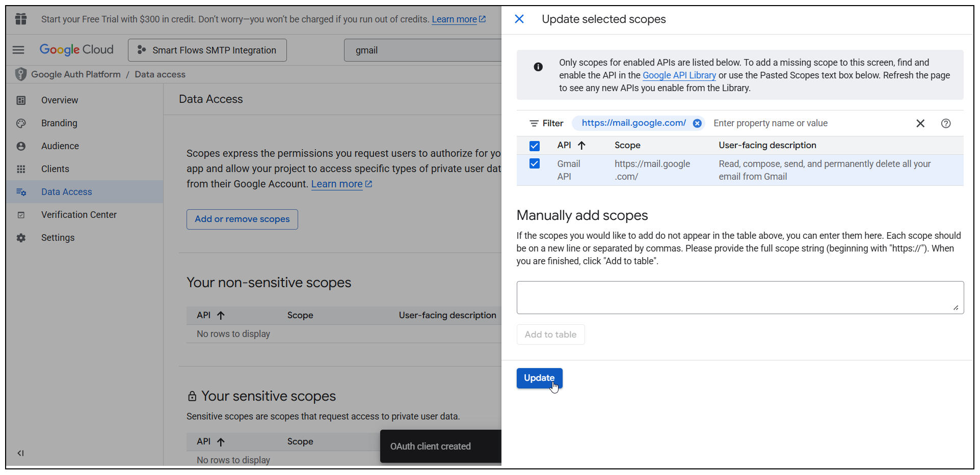Click the Clients grid icon

(21, 169)
